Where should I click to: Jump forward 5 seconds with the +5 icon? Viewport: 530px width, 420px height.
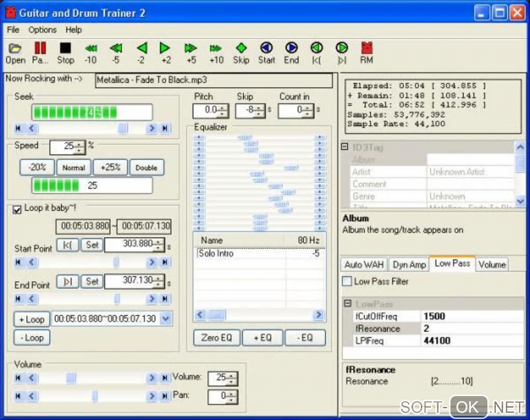pos(191,53)
